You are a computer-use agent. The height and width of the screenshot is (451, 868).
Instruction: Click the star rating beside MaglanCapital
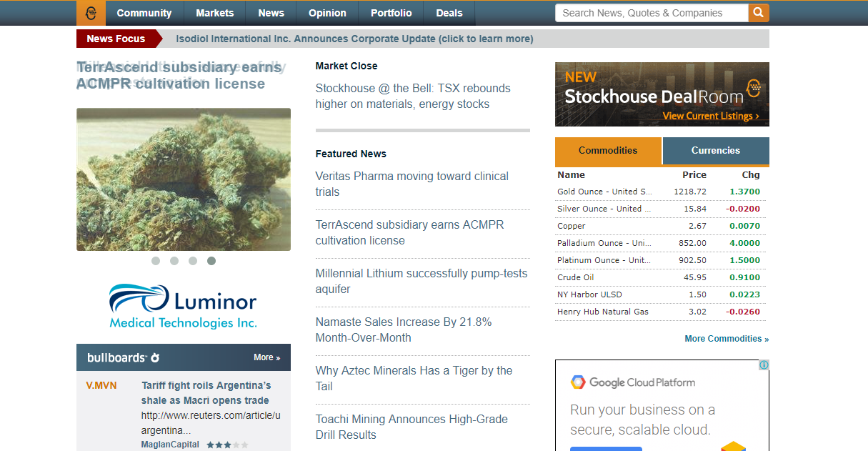point(226,445)
